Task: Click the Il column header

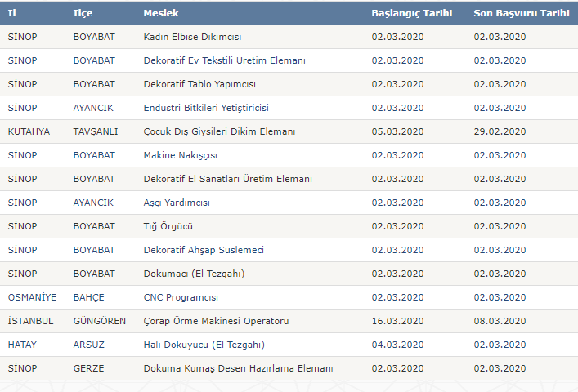Action: pyautogui.click(x=12, y=13)
